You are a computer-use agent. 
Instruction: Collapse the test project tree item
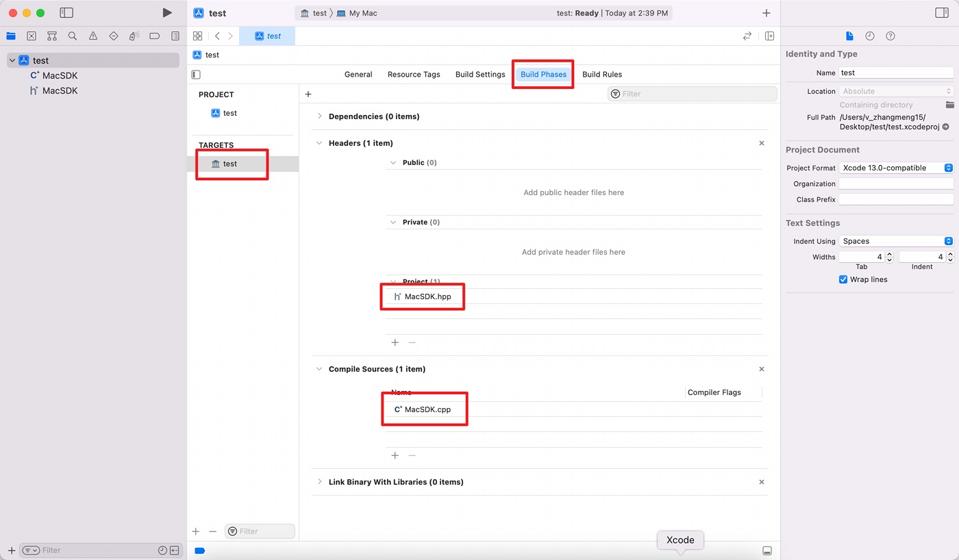click(12, 60)
